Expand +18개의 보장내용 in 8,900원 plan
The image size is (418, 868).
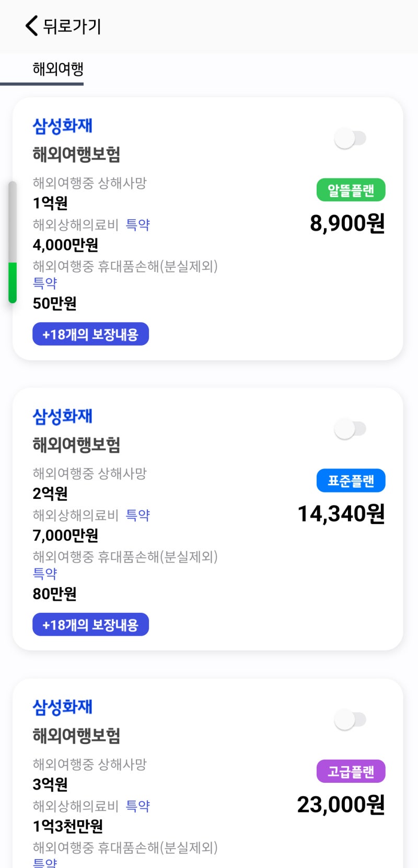pyautogui.click(x=90, y=334)
